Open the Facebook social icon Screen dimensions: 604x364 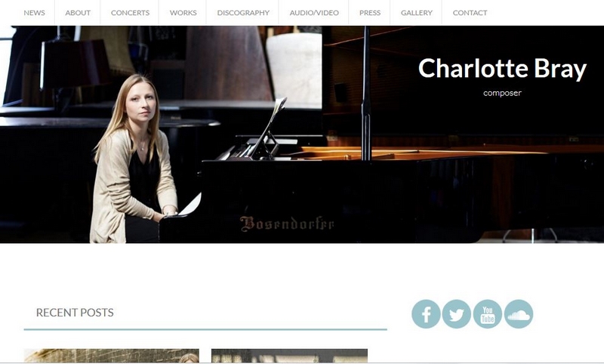pos(426,314)
